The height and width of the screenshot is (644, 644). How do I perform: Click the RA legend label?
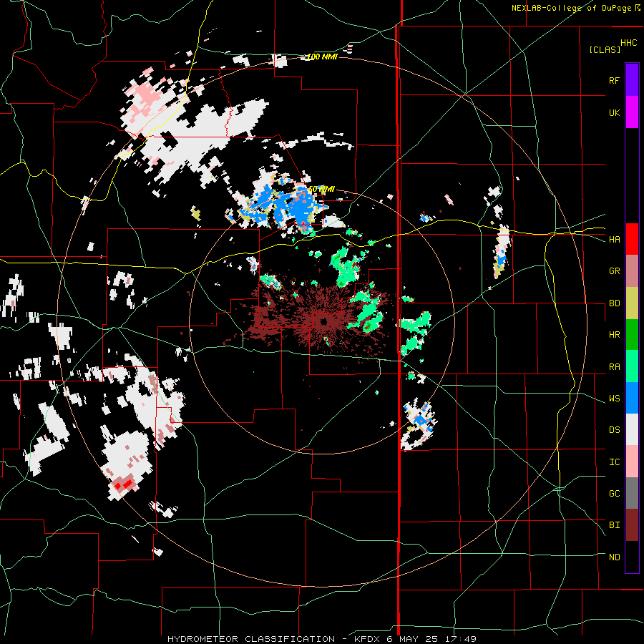tap(614, 367)
